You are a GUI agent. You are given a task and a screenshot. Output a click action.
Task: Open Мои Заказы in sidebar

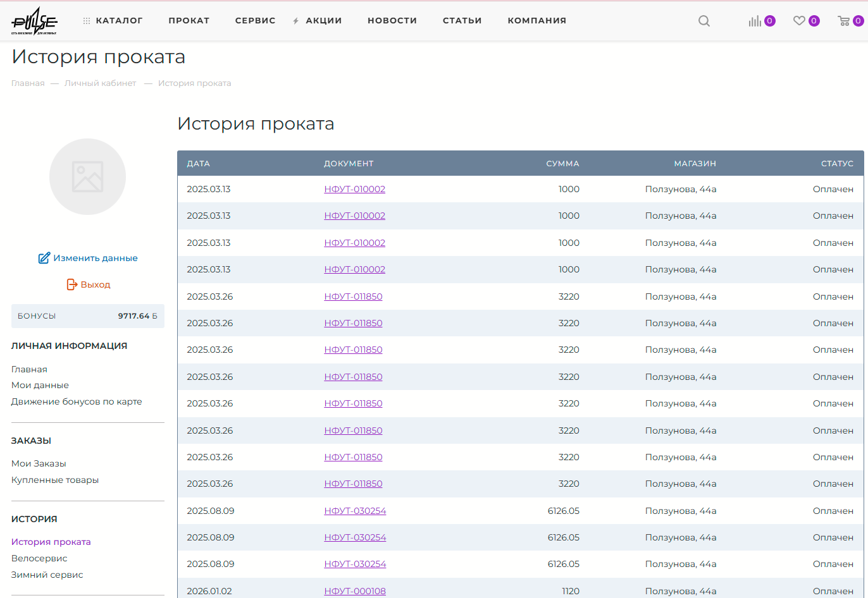pos(39,463)
